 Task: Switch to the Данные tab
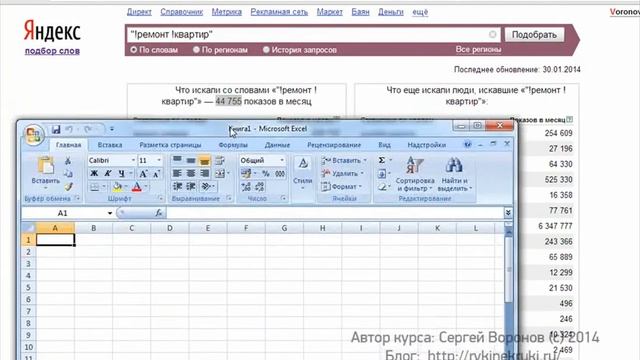coord(277,145)
